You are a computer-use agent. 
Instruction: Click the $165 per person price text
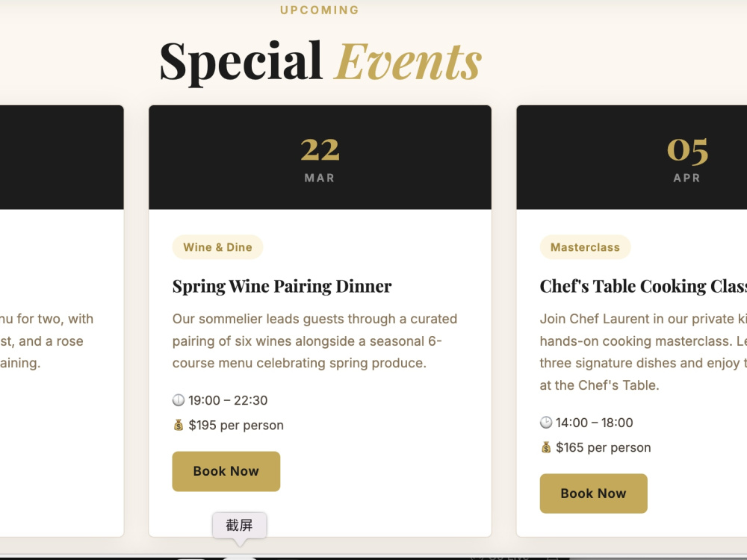pos(603,447)
